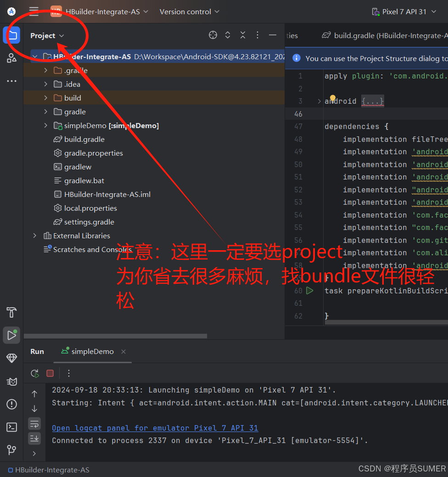Click the partially visible left editor tab

(x=292, y=36)
